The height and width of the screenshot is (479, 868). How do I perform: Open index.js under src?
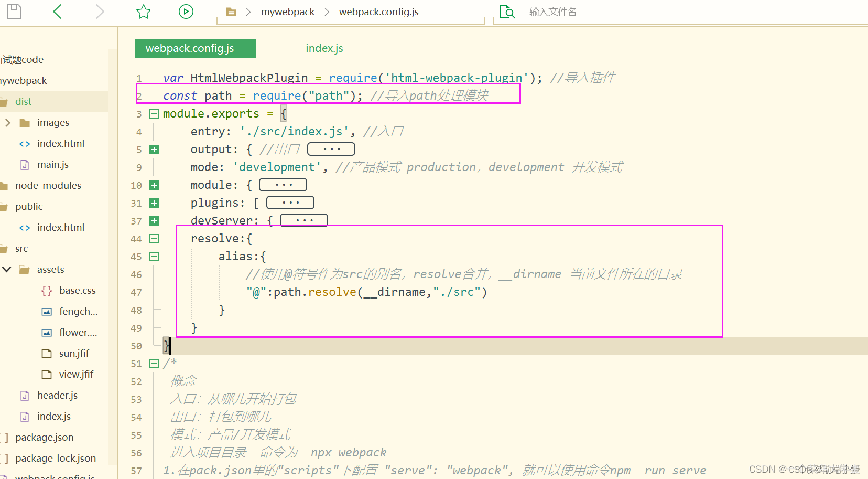tap(54, 416)
